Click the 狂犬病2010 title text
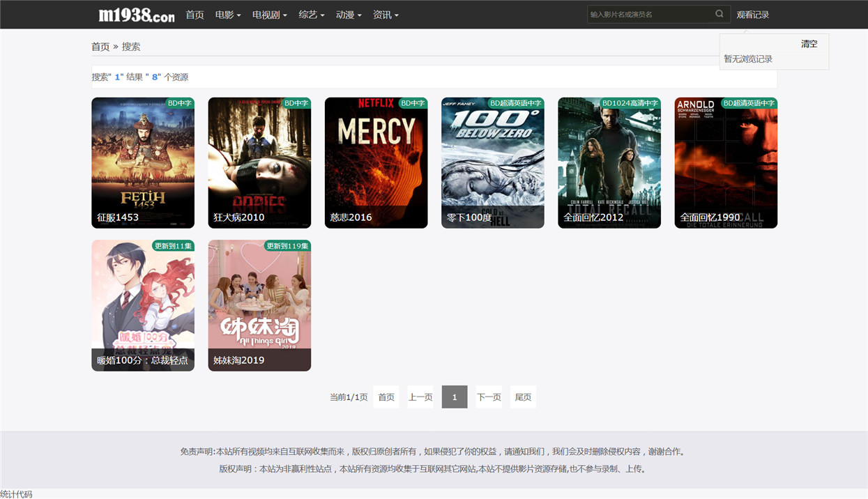 (x=239, y=217)
